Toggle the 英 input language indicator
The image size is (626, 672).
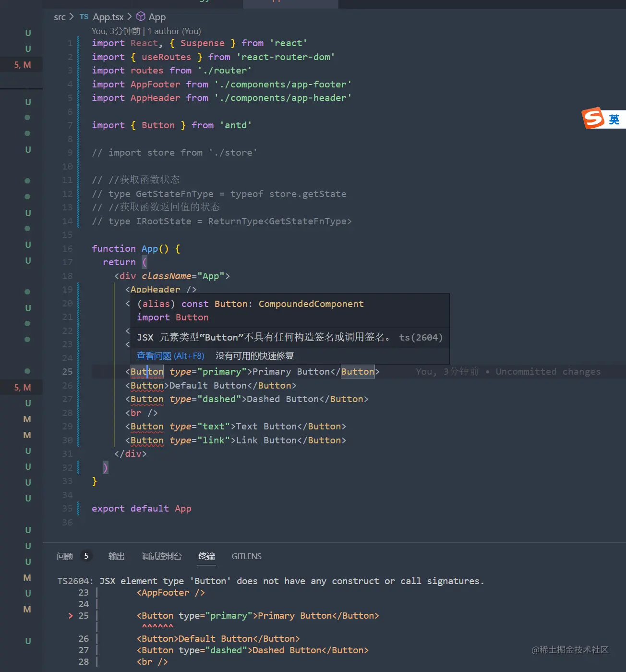614,119
